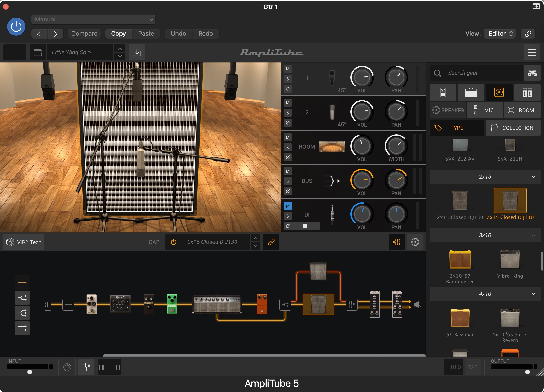Select the single series routing icon
Image resolution: width=544 pixels, height=392 pixels.
click(22, 282)
